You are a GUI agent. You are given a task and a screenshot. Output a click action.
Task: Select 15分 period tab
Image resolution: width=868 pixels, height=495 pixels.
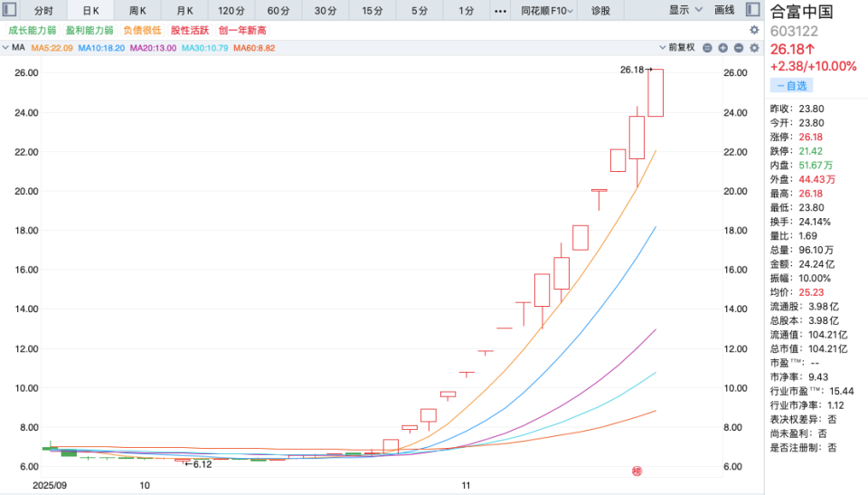click(373, 11)
